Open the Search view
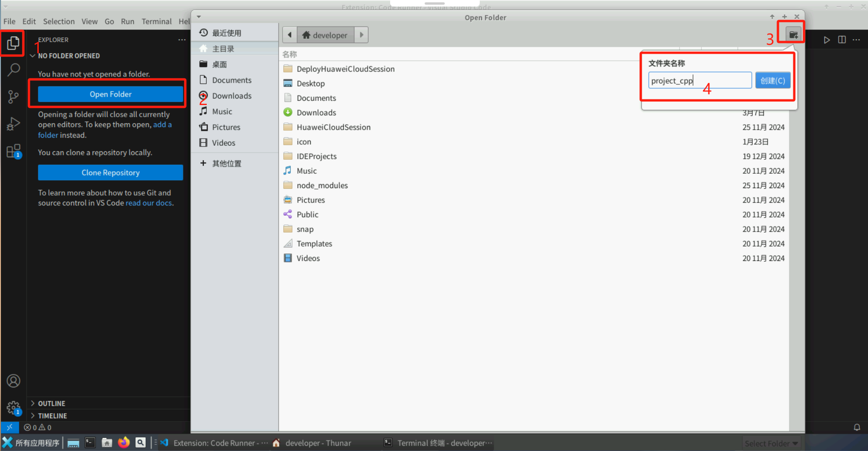 [13, 69]
